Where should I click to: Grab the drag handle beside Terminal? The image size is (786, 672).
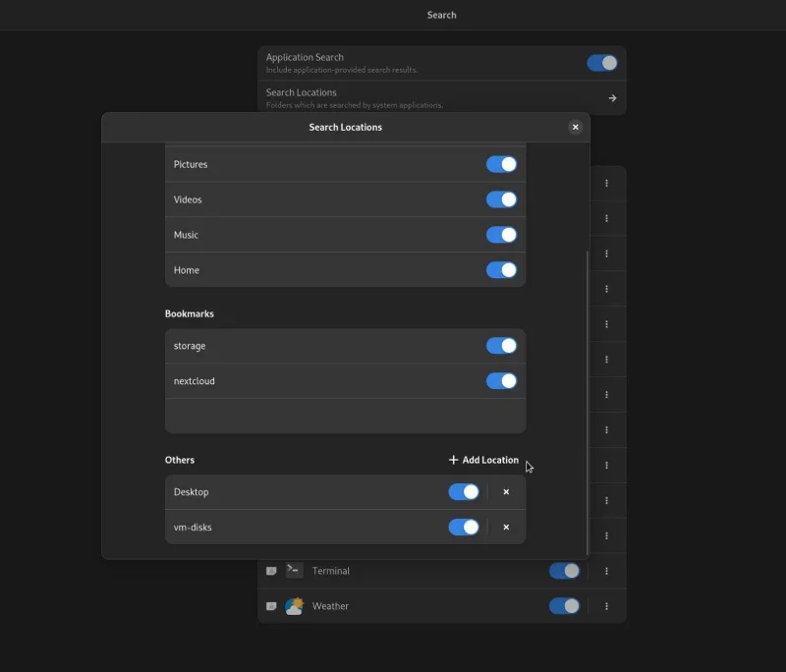coord(271,571)
